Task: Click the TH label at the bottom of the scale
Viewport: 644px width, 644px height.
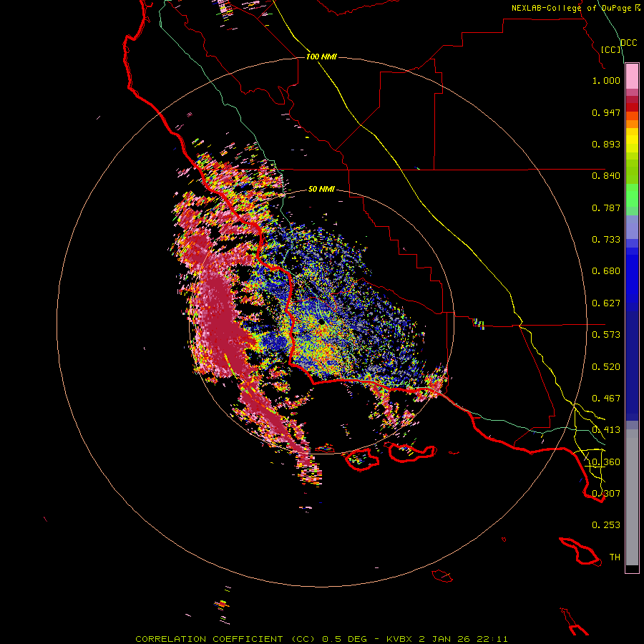Action: click(x=615, y=557)
